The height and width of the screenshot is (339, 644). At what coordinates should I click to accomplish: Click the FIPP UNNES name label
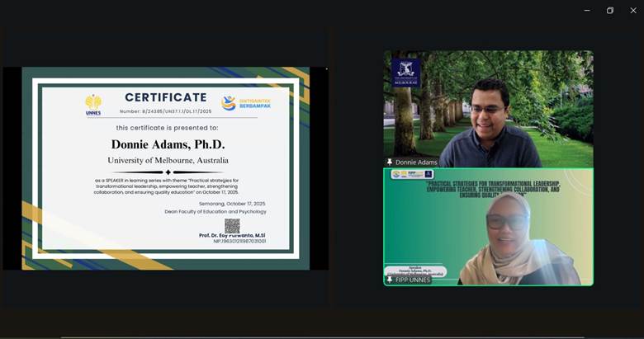(413, 280)
